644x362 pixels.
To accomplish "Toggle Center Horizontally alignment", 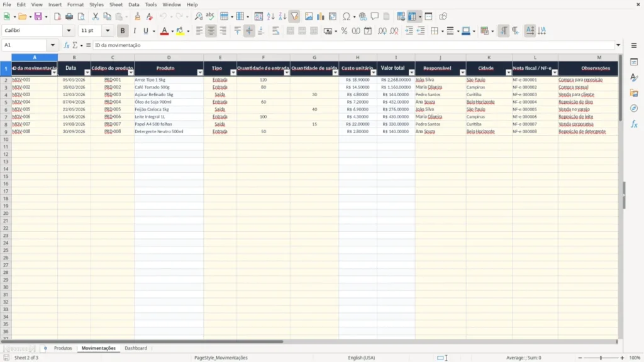I will 211,31.
